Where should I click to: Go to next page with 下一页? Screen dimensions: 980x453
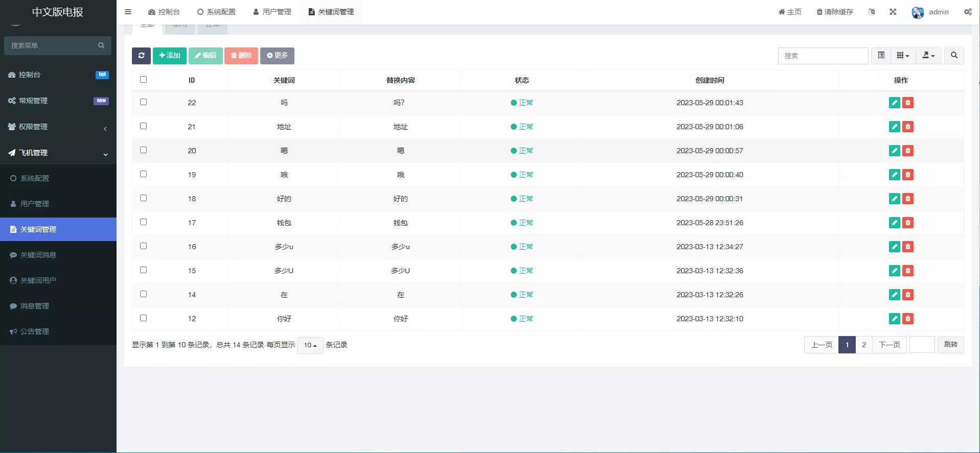[x=889, y=345]
